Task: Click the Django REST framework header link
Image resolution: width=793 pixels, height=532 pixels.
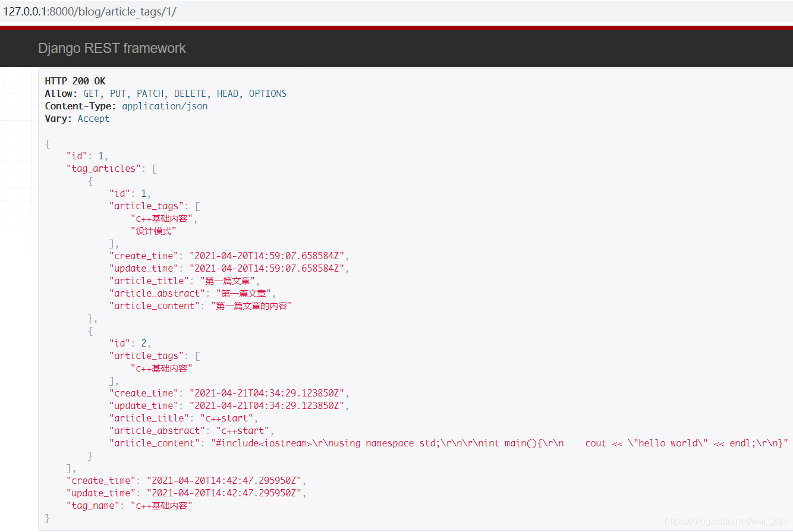Action: [x=112, y=48]
